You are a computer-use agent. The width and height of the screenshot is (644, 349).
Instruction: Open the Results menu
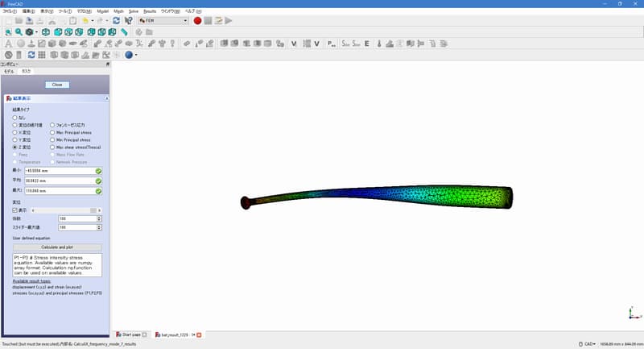click(x=150, y=11)
